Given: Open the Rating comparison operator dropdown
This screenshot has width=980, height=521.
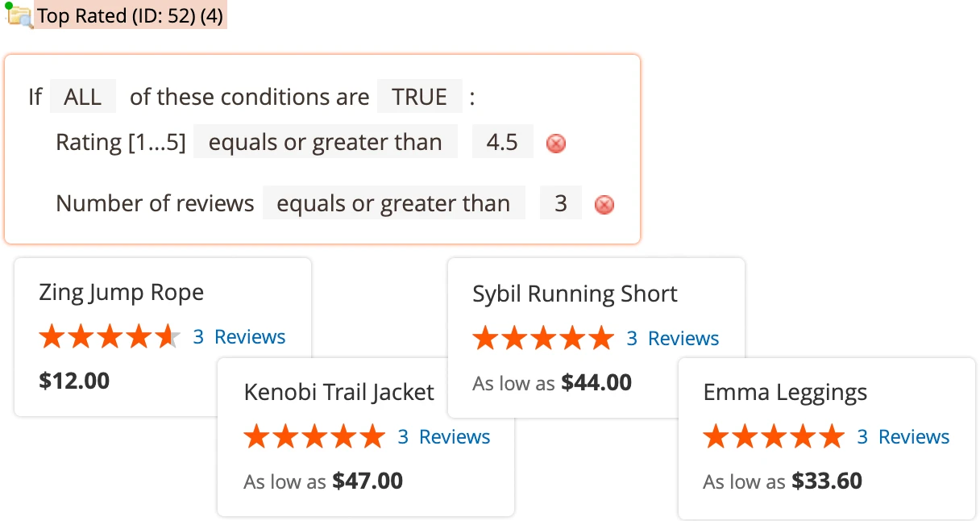Looking at the screenshot, I should coord(326,142).
